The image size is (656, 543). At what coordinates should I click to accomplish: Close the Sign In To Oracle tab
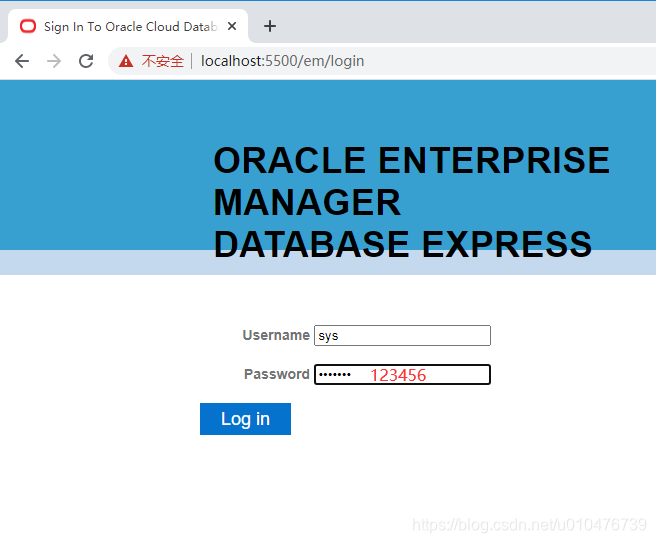pyautogui.click(x=232, y=26)
